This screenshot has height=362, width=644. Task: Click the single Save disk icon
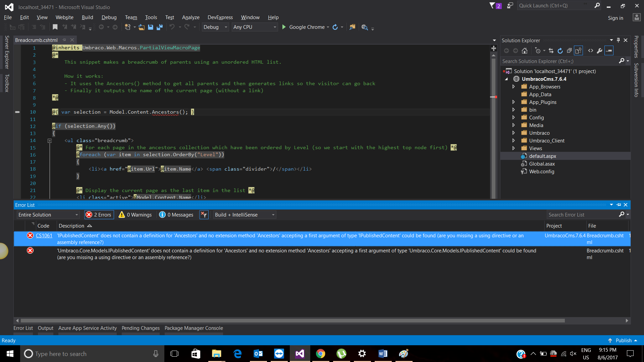(151, 27)
